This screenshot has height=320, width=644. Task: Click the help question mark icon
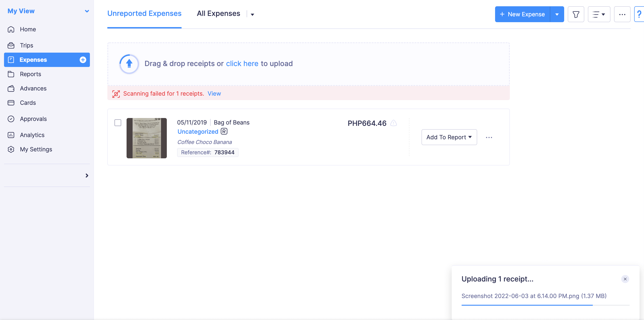pos(640,15)
